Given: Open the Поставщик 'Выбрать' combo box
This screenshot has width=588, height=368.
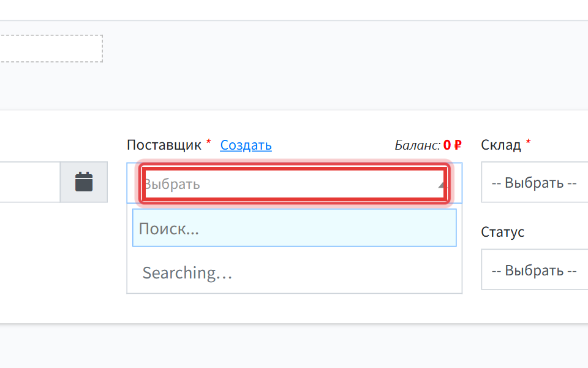Looking at the screenshot, I should 295,183.
